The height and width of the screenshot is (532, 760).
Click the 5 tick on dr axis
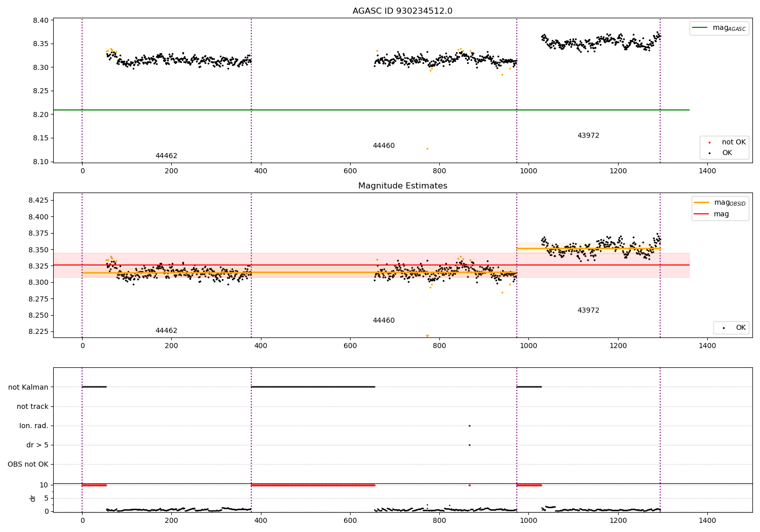pyautogui.click(x=47, y=498)
